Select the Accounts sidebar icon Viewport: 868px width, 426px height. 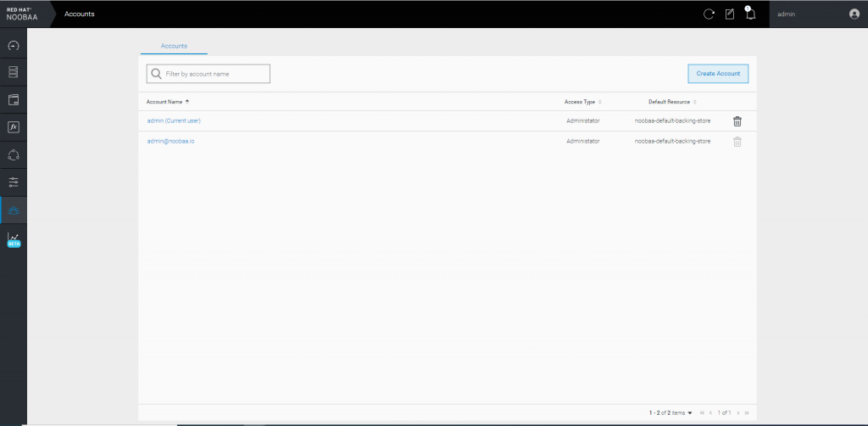(14, 210)
